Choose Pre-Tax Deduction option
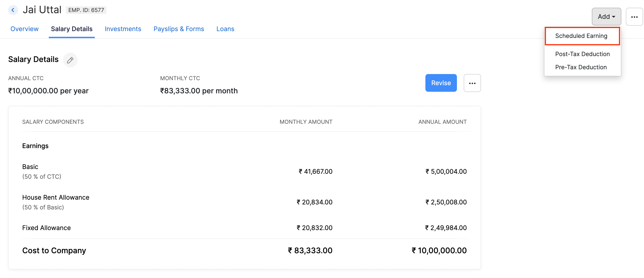The height and width of the screenshot is (278, 644). point(581,67)
